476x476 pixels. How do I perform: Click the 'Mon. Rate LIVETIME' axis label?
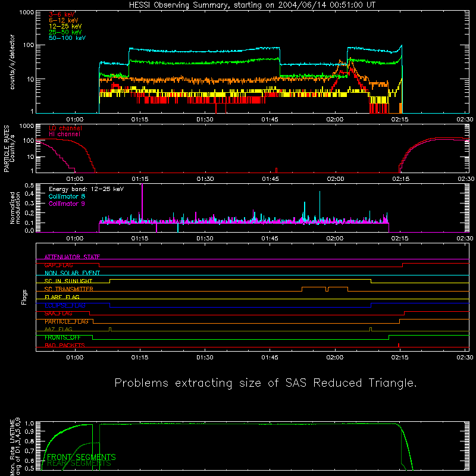[x=15, y=446]
